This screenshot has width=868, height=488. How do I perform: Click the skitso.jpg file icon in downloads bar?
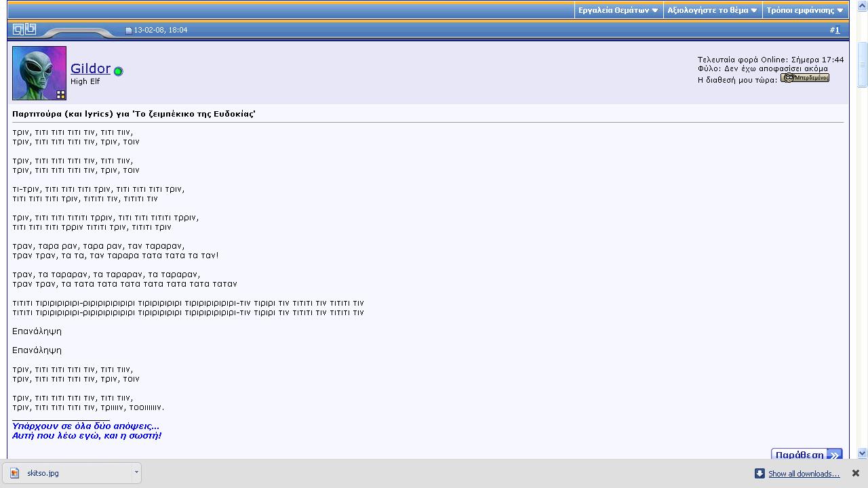coord(15,473)
